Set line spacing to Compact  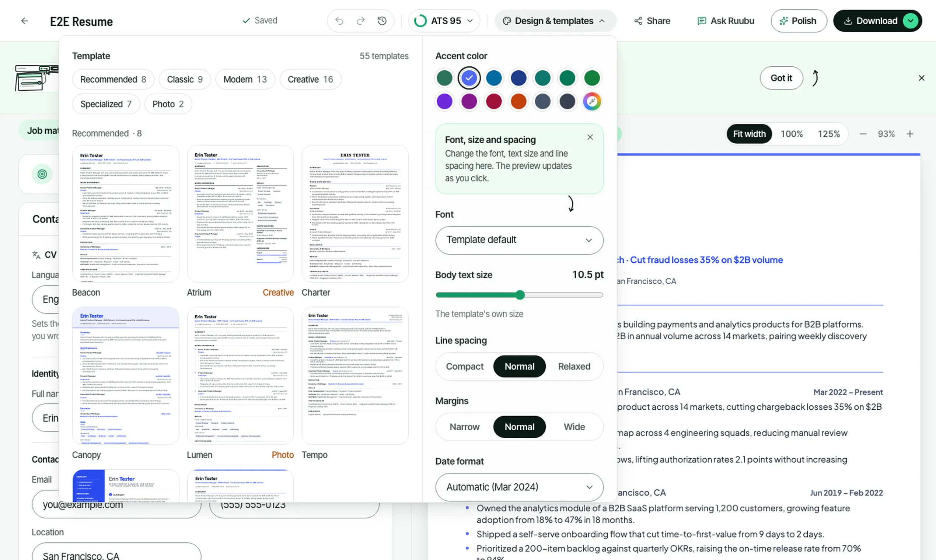point(465,367)
